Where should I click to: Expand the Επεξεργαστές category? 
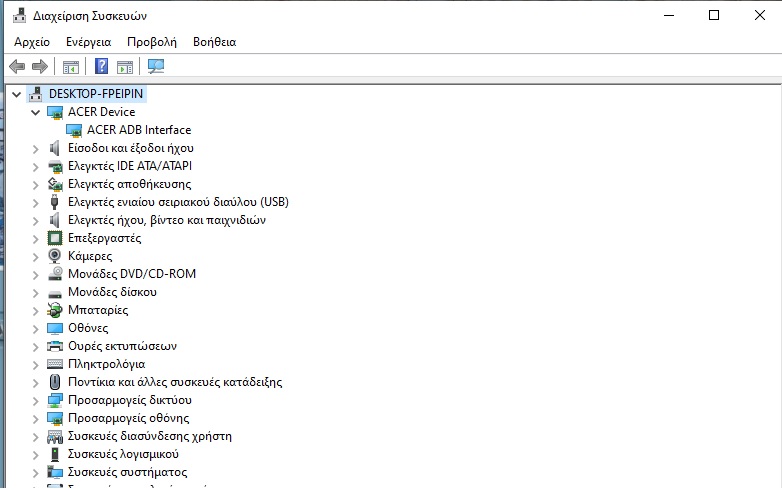click(x=36, y=238)
